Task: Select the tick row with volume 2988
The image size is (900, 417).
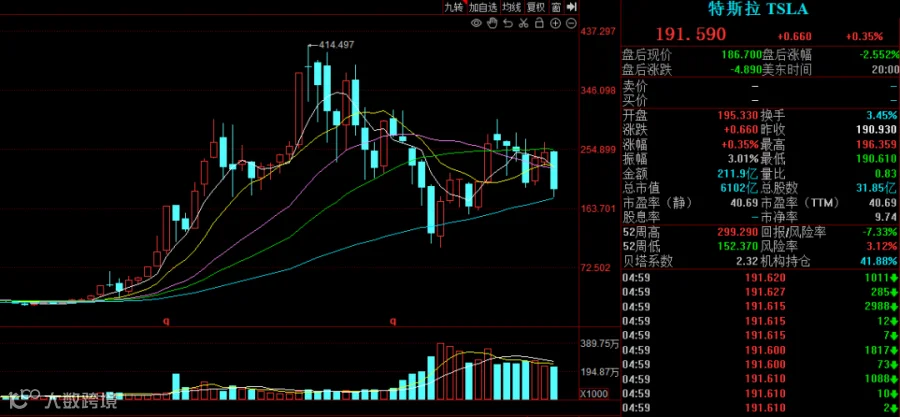Action: tap(760, 306)
